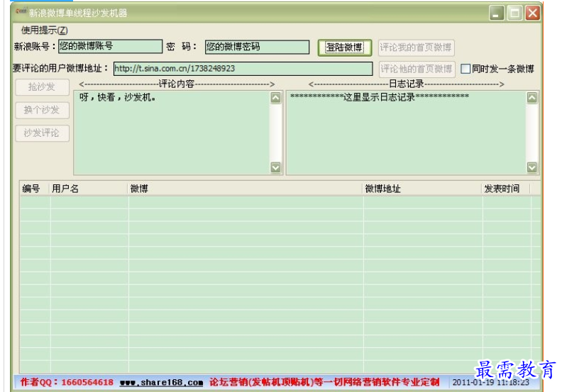Open the 使用提示(Z) menu
Image resolution: width=562 pixels, height=392 pixels.
(44, 30)
